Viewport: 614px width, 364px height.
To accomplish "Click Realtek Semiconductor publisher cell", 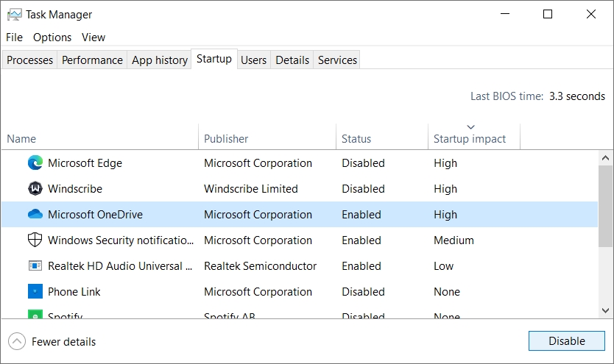I will click(260, 266).
